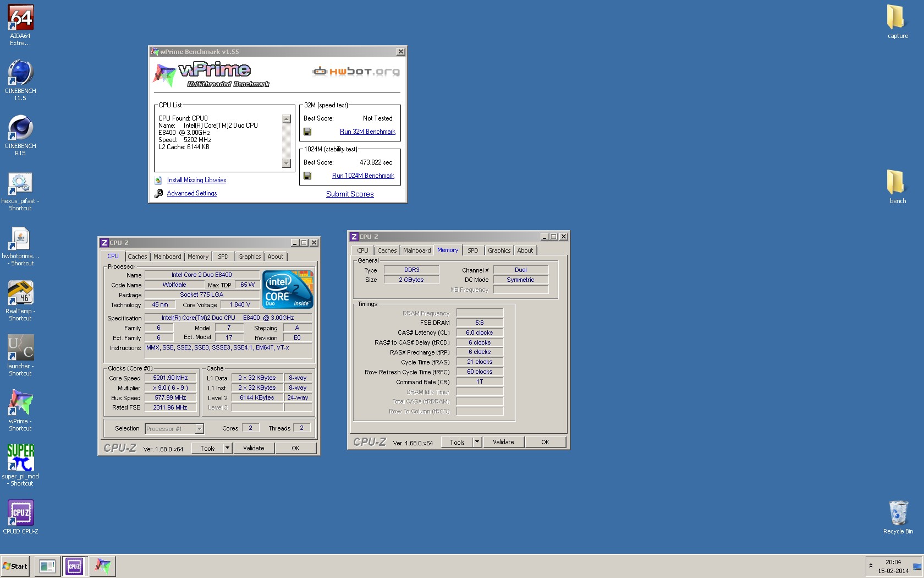Switch to Caches tab in right CPU-Z window

(x=387, y=250)
